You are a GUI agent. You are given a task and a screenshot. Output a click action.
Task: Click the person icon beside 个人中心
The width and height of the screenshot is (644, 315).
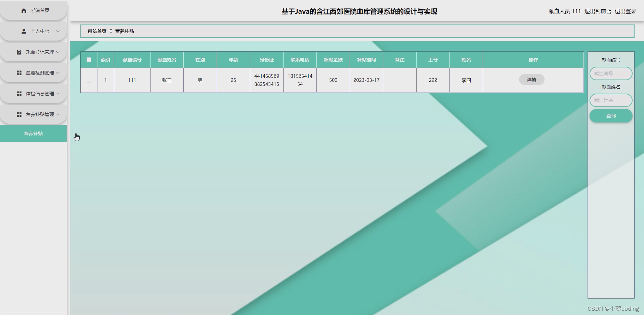[x=24, y=31]
